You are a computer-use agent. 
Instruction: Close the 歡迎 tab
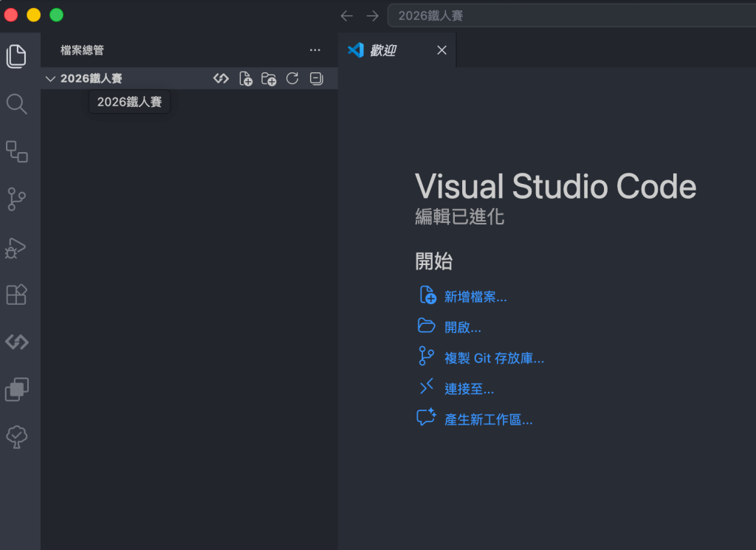point(441,50)
